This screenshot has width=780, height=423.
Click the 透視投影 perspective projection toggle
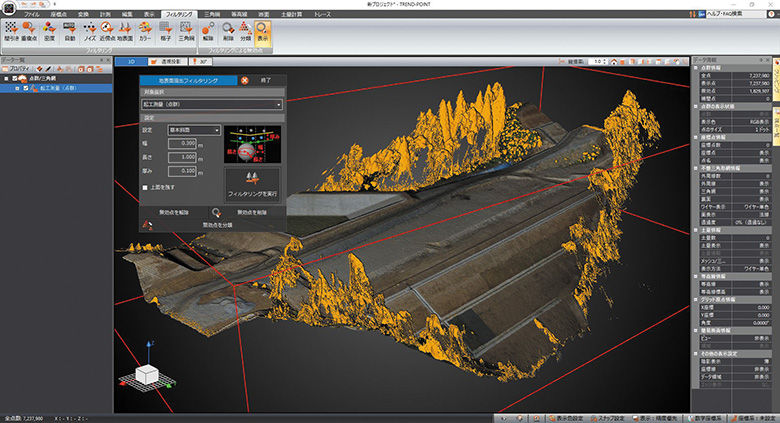(x=168, y=62)
